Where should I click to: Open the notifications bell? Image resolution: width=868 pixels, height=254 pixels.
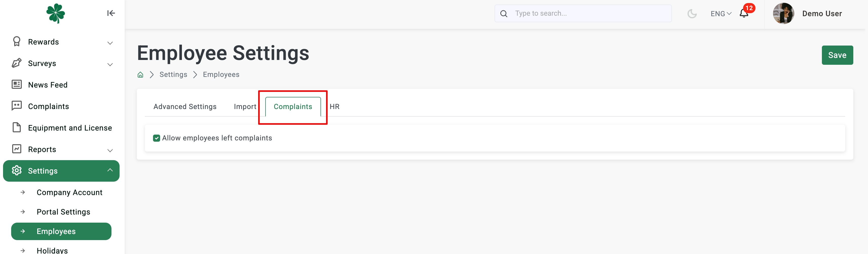point(744,13)
